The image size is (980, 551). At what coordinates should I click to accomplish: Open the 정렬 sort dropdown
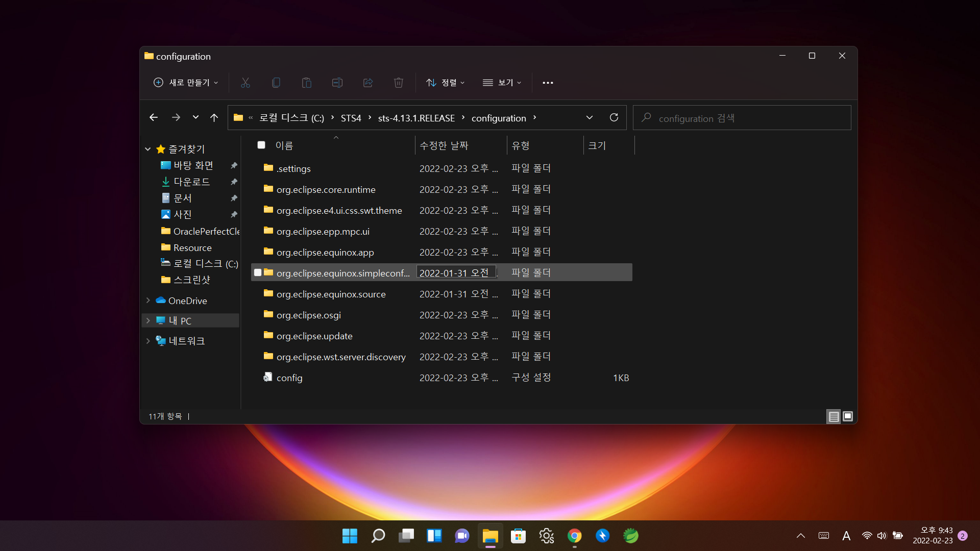pos(446,83)
